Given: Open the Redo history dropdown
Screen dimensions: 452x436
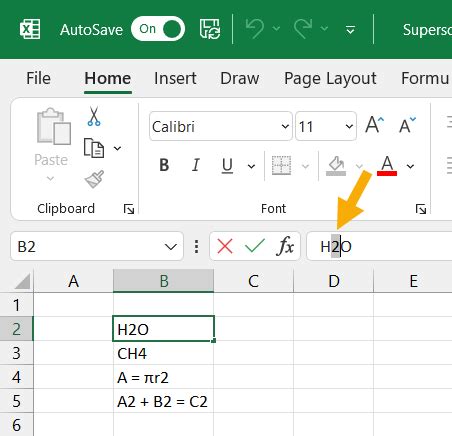Looking at the screenshot, I should tap(324, 29).
